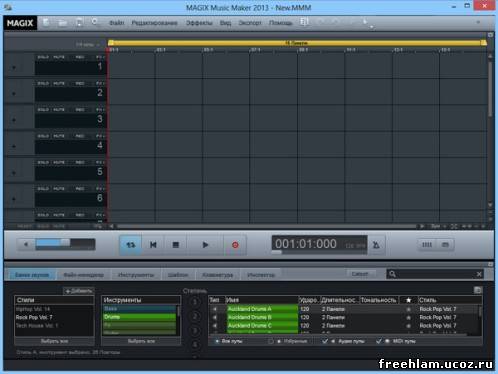Click the list view icon above loop table

tap(478, 290)
